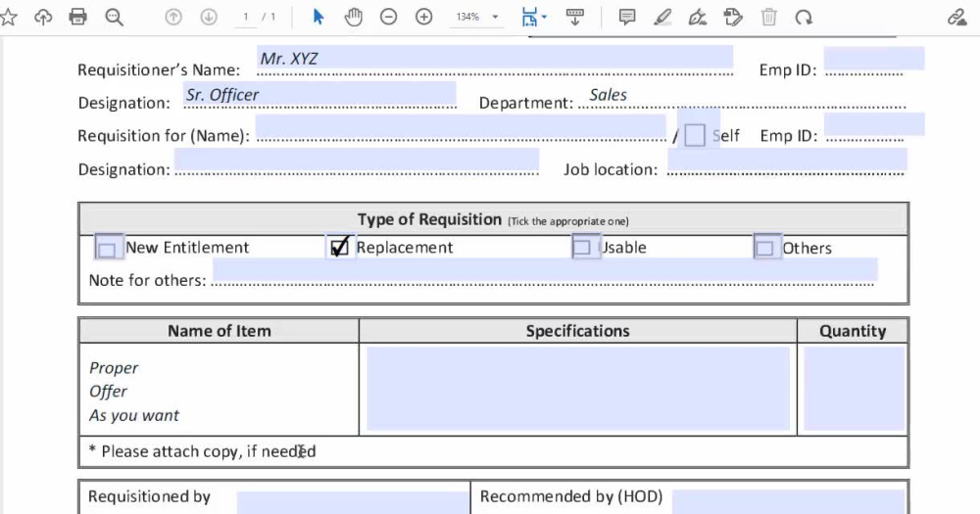This screenshot has height=514, width=980.
Task: Click the zoom in plus icon
Action: point(423,17)
